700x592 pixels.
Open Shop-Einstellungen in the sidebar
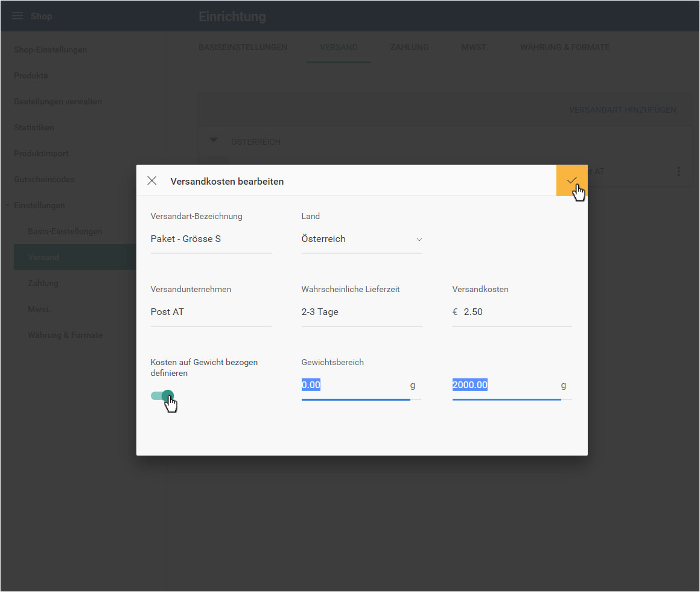[51, 49]
